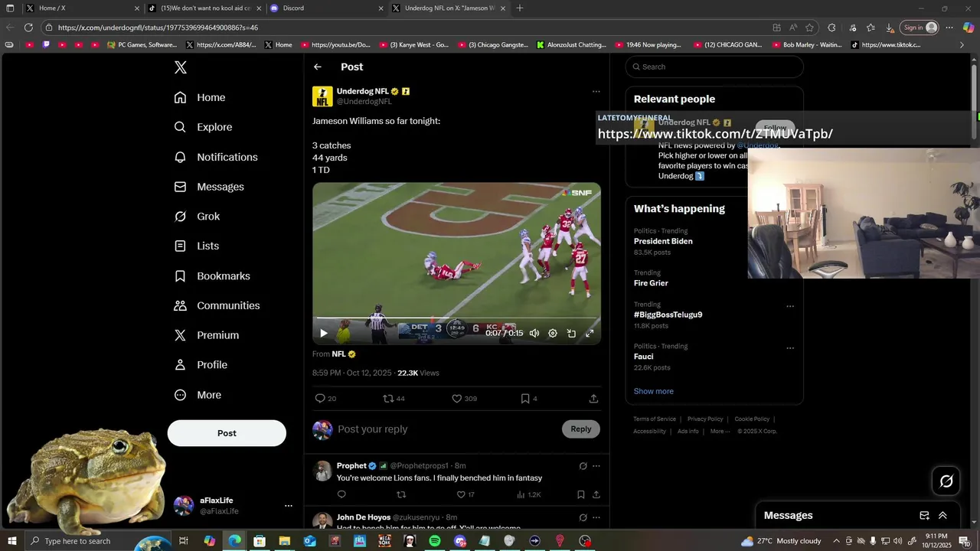Viewport: 980px width, 551px height.
Task: Mute the video volume
Action: click(x=534, y=333)
